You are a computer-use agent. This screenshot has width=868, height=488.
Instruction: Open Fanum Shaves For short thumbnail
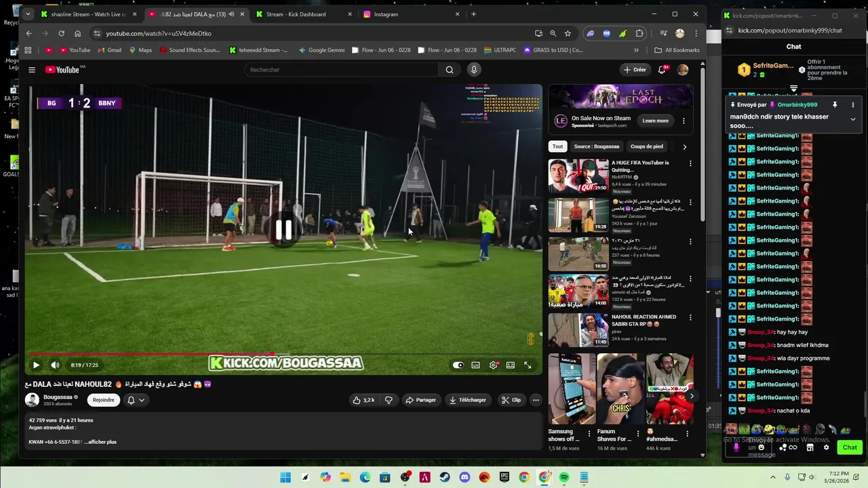(x=620, y=388)
